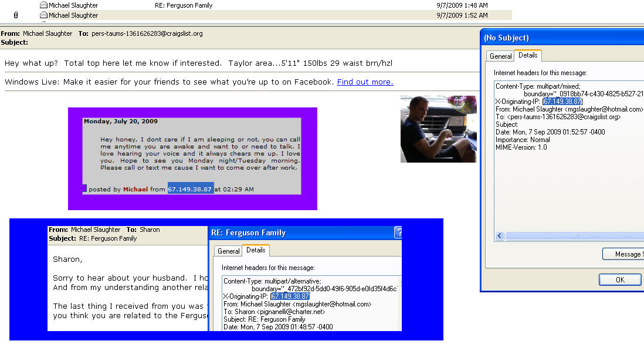Switch to General tab in No Subject dialog
The image size is (644, 344).
500,56
